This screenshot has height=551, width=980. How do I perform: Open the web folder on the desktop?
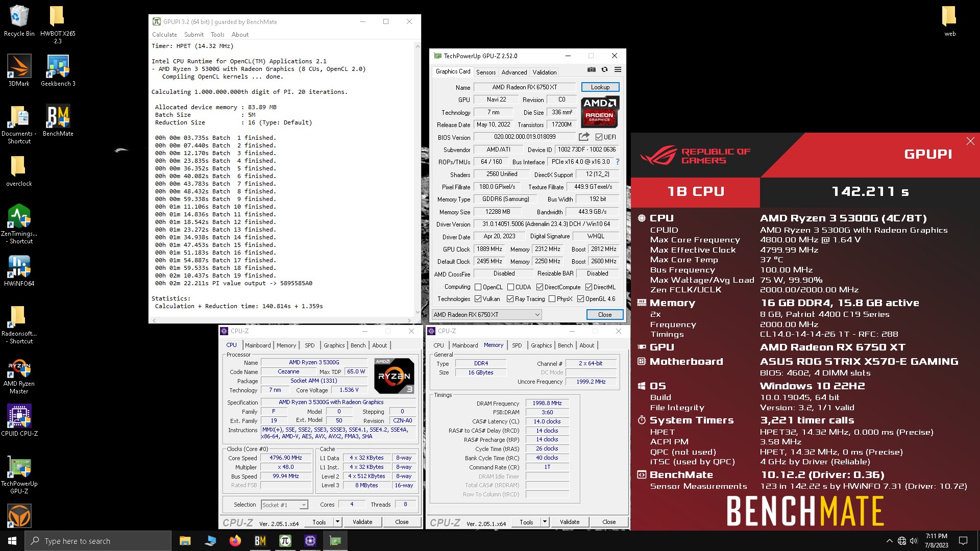pos(949,20)
